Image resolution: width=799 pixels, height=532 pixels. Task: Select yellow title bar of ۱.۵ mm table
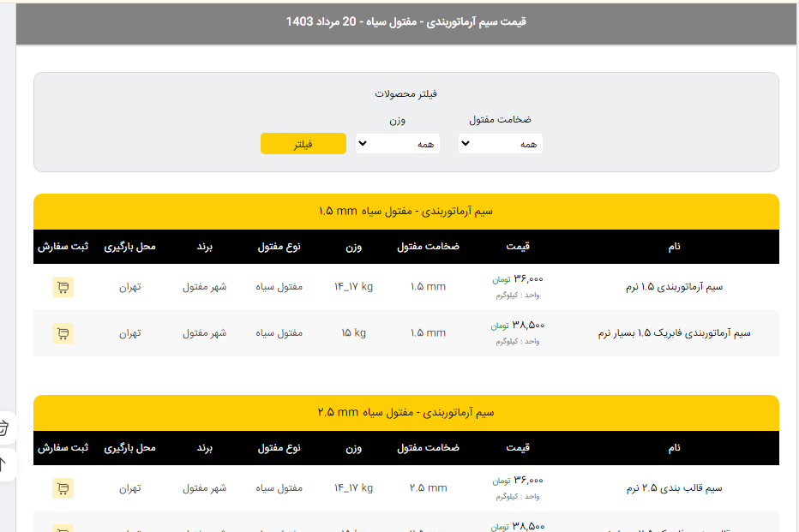[406, 211]
